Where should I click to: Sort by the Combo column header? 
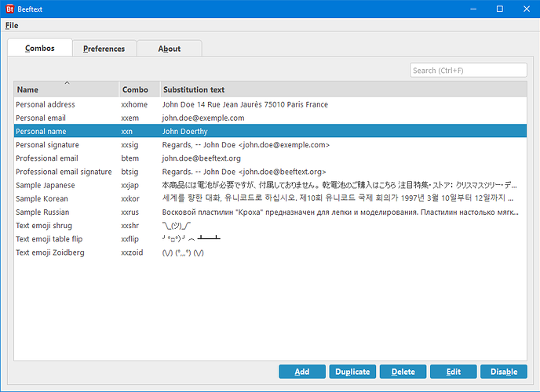coord(139,89)
